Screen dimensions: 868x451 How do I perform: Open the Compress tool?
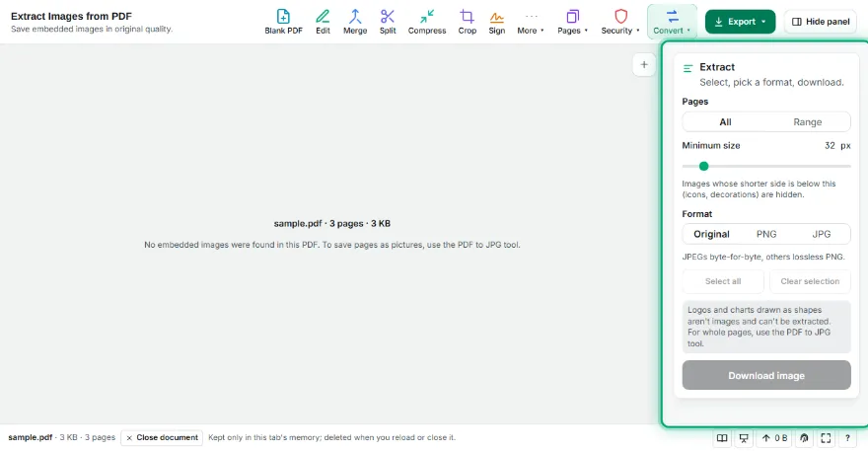click(x=427, y=22)
